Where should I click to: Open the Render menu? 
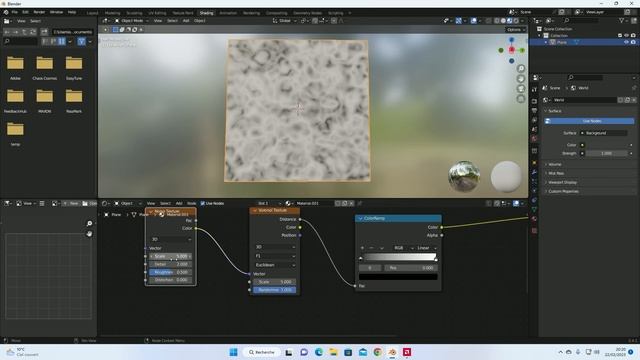click(39, 12)
